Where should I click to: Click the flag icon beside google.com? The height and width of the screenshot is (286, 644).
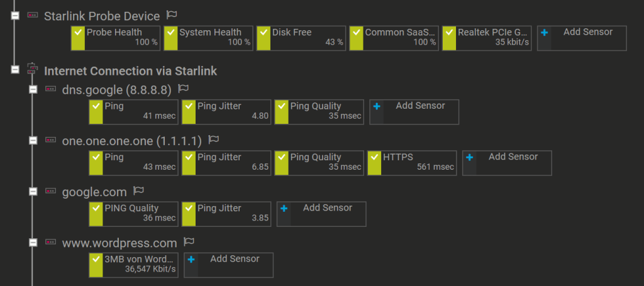tap(139, 191)
